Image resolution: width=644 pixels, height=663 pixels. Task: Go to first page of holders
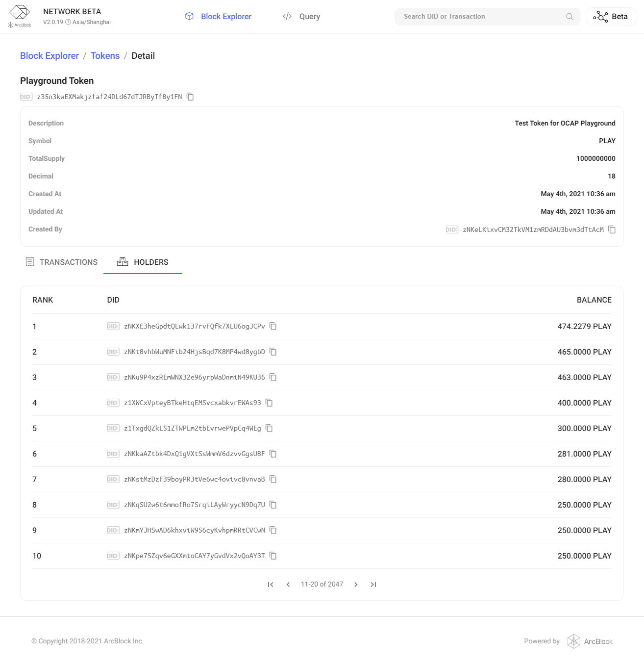click(x=271, y=585)
